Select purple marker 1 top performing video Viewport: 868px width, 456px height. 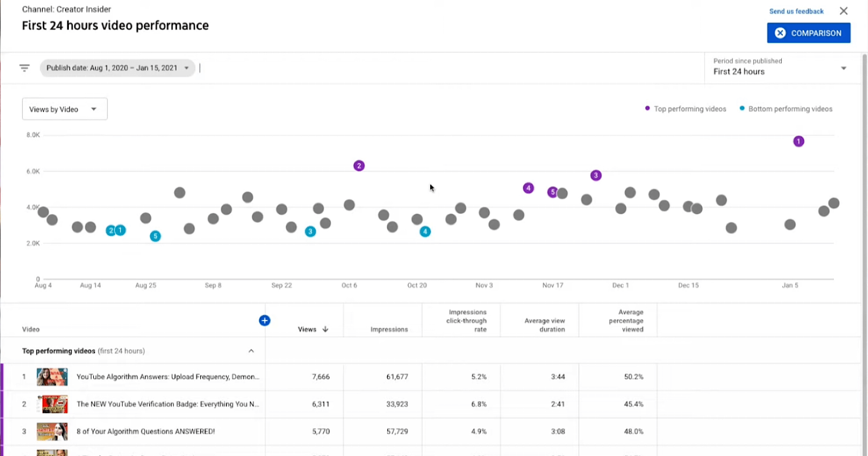click(x=798, y=141)
